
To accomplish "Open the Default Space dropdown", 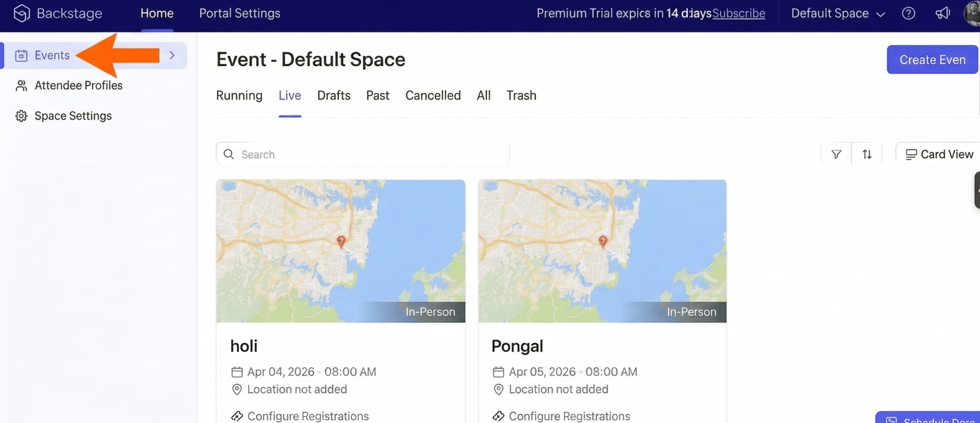I will 837,13.
